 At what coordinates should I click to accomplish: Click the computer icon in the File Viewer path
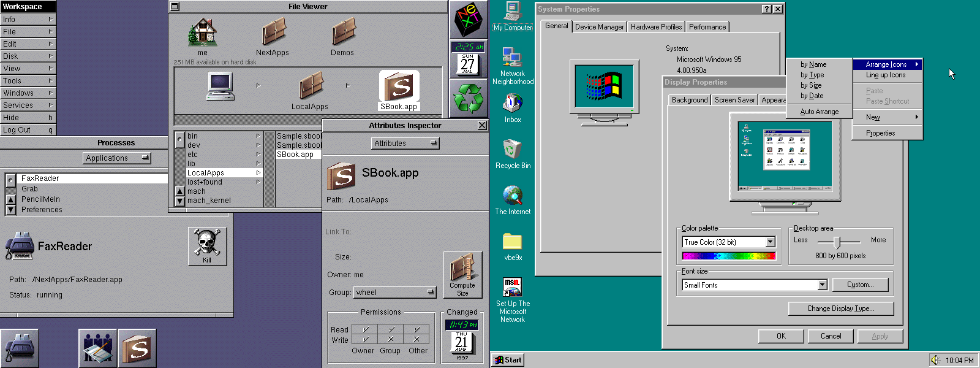[x=221, y=86]
